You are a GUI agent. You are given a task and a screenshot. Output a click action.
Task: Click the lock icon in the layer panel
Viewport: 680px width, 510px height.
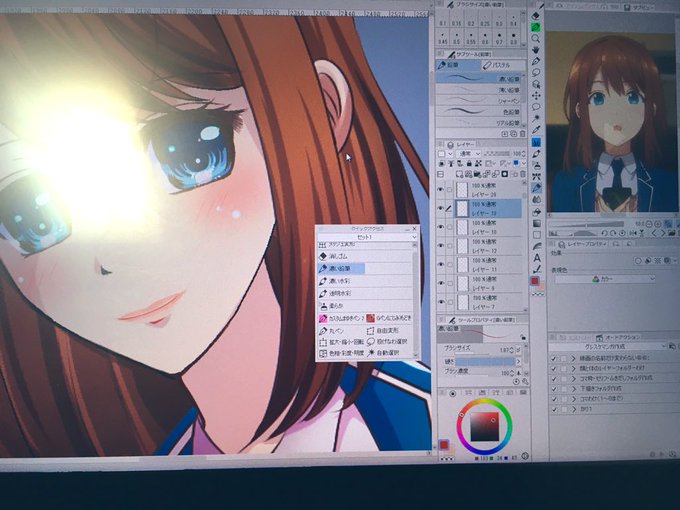coord(469,163)
